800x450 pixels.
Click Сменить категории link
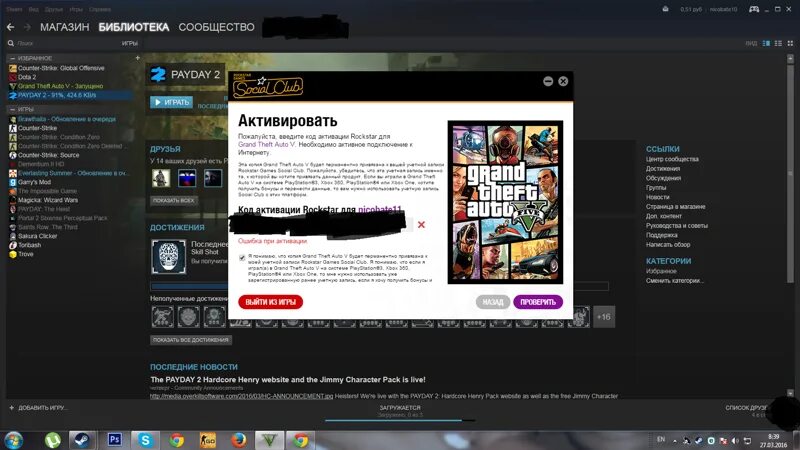(674, 281)
